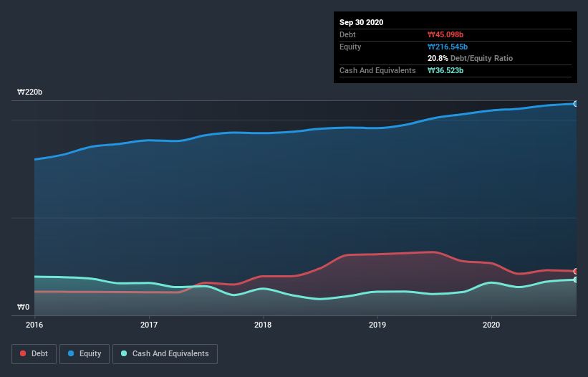The width and height of the screenshot is (588, 377).
Task: Click the 20.8% Debt/Equity Ratio text
Action: tap(470, 58)
